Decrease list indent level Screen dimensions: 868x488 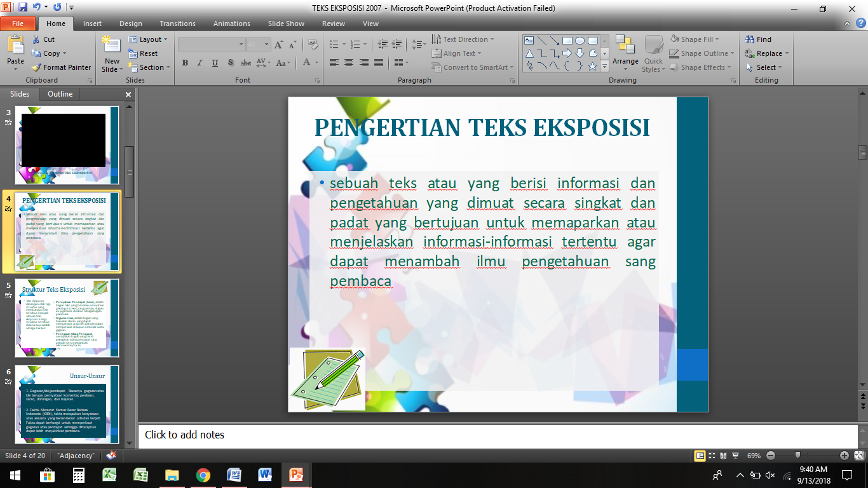383,44
